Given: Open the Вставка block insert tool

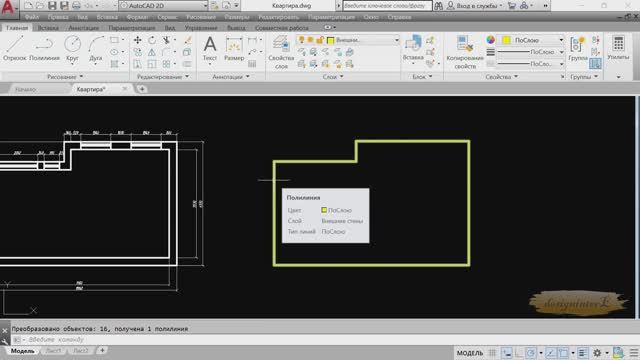Looking at the screenshot, I should tap(413, 48).
